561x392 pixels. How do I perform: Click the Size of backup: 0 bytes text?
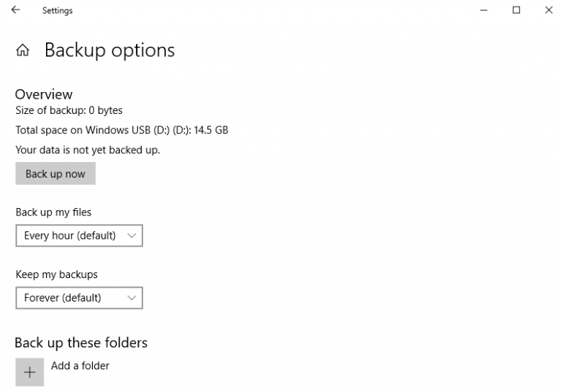point(69,111)
